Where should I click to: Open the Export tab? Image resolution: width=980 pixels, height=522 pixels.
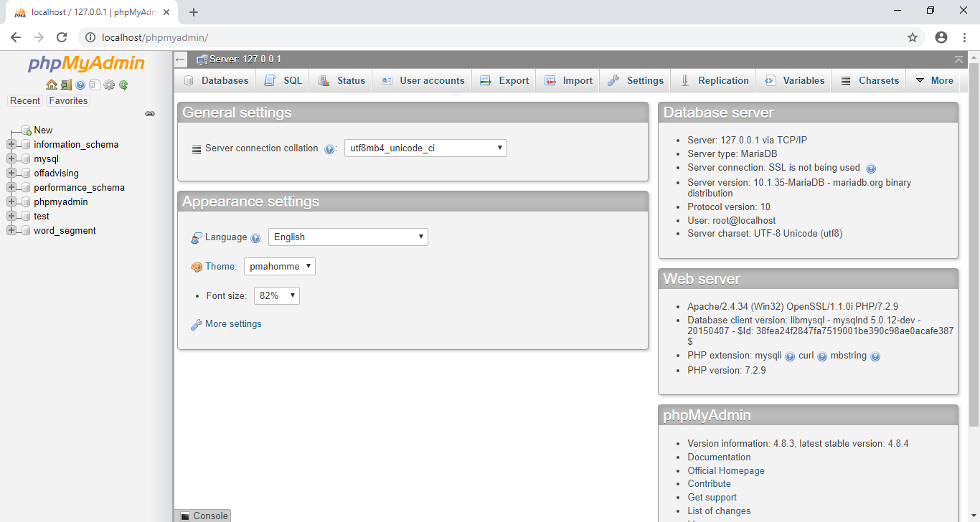504,80
